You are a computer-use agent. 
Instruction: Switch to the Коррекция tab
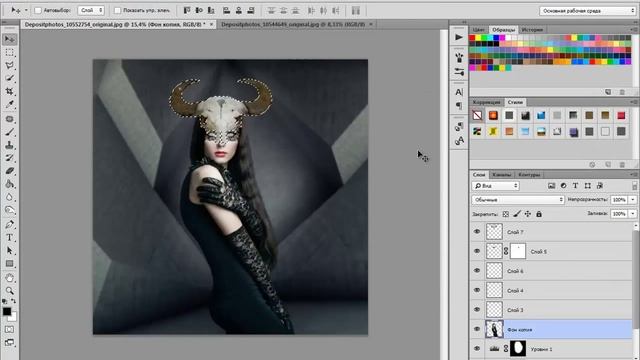(487, 102)
